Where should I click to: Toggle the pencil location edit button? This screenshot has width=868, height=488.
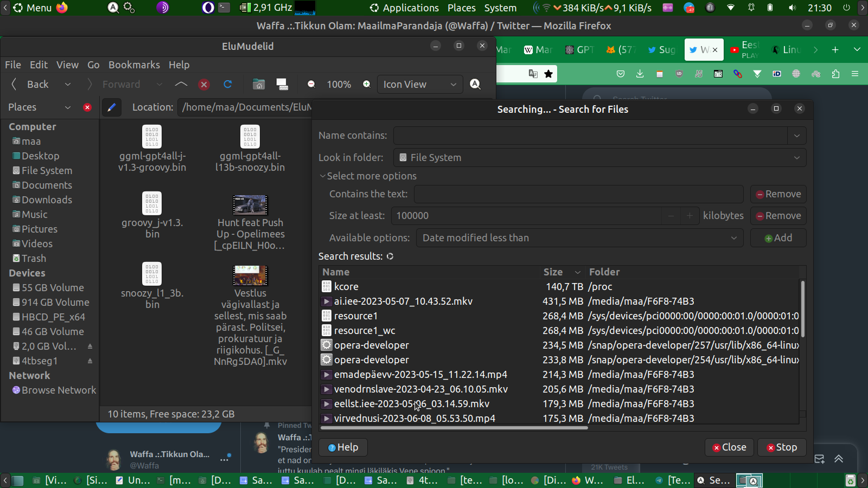pos(112,107)
